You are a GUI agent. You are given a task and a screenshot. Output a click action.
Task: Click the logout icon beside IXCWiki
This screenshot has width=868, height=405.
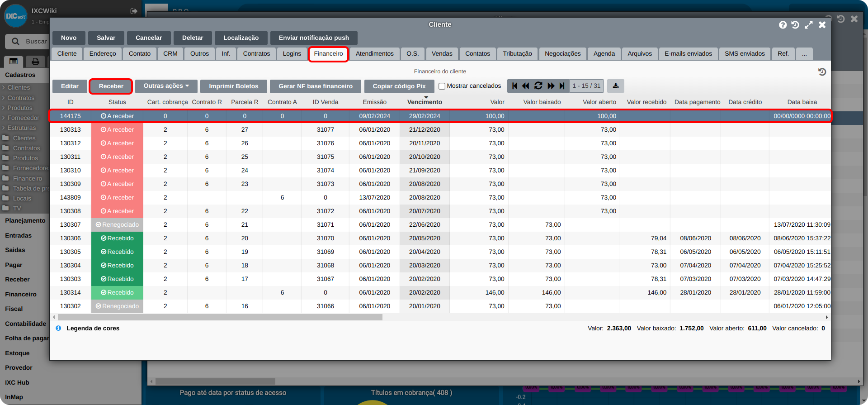pos(134,11)
